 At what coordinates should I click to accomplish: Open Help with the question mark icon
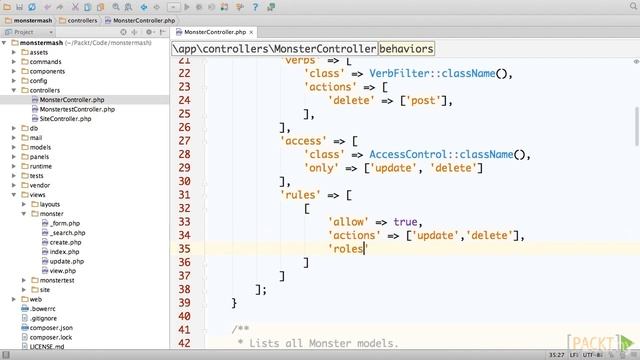point(255,7)
